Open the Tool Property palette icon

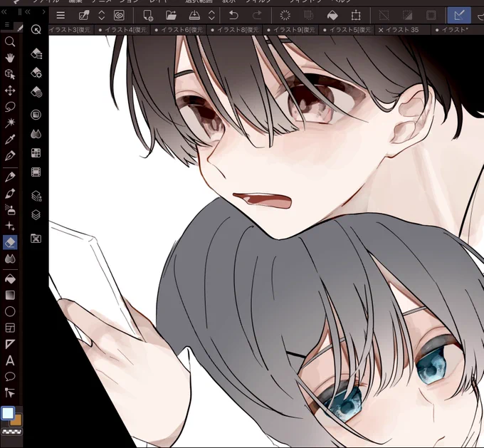point(36,73)
